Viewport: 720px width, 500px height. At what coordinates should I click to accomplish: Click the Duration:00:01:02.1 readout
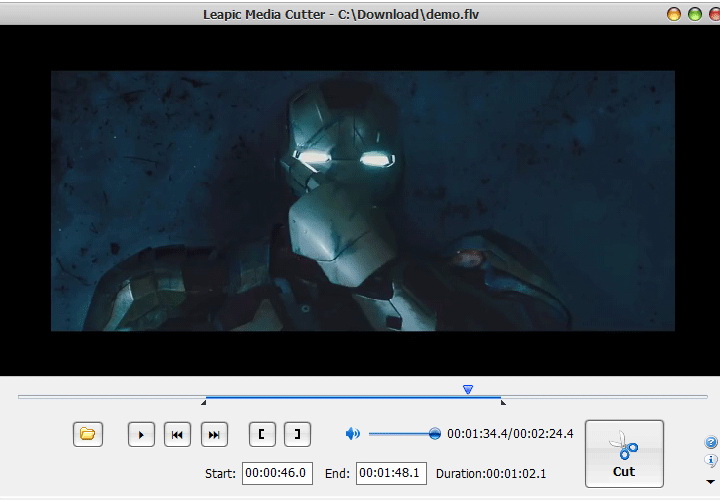491,474
